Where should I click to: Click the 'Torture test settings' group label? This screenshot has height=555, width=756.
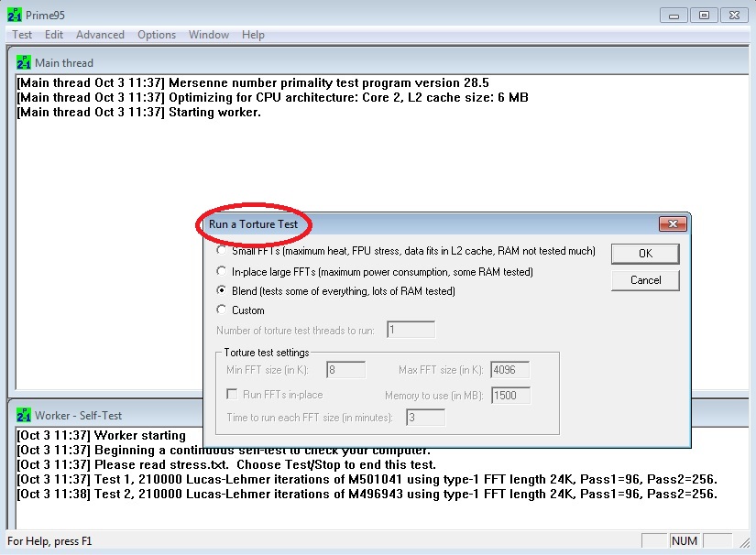[266, 353]
